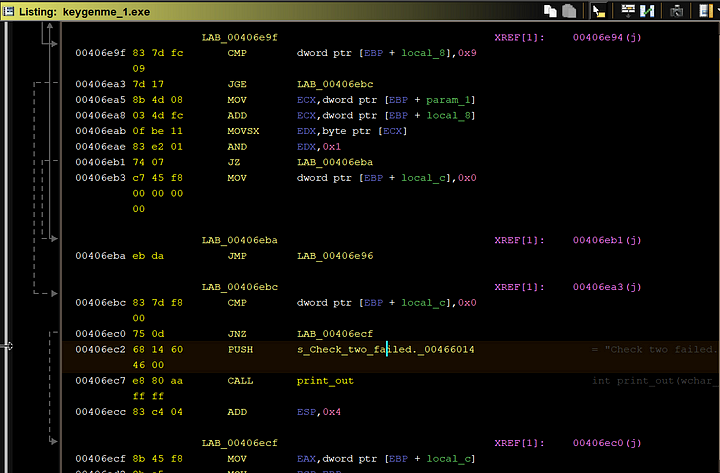Viewport: 720px width, 473px height.
Task: Select label LAB_00406eba header
Action: [239, 241]
